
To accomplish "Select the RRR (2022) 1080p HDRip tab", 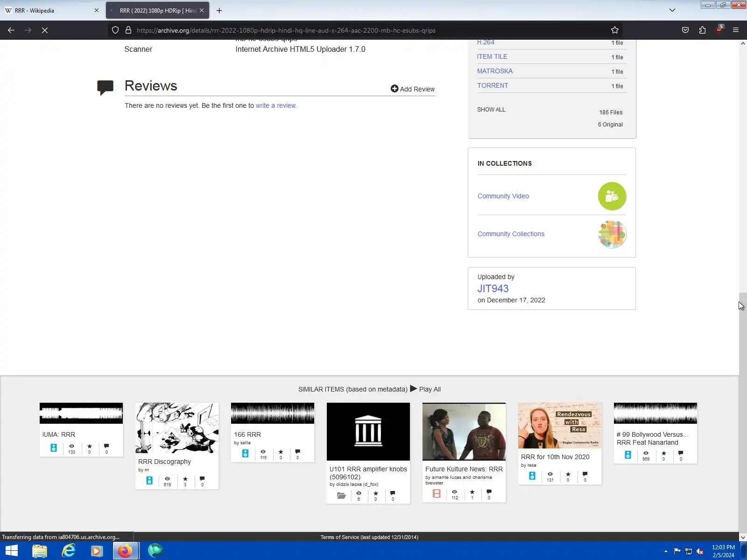I will (158, 10).
